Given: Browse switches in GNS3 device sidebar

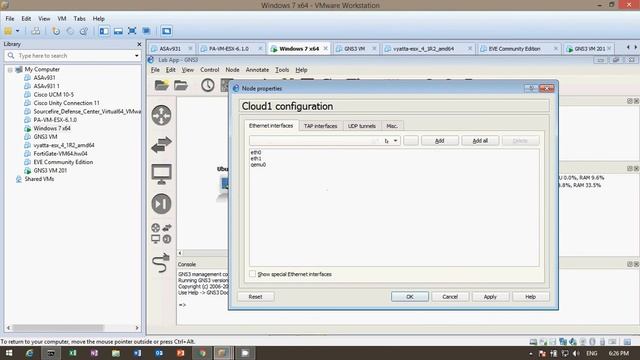Looking at the screenshot, I should tap(161, 144).
